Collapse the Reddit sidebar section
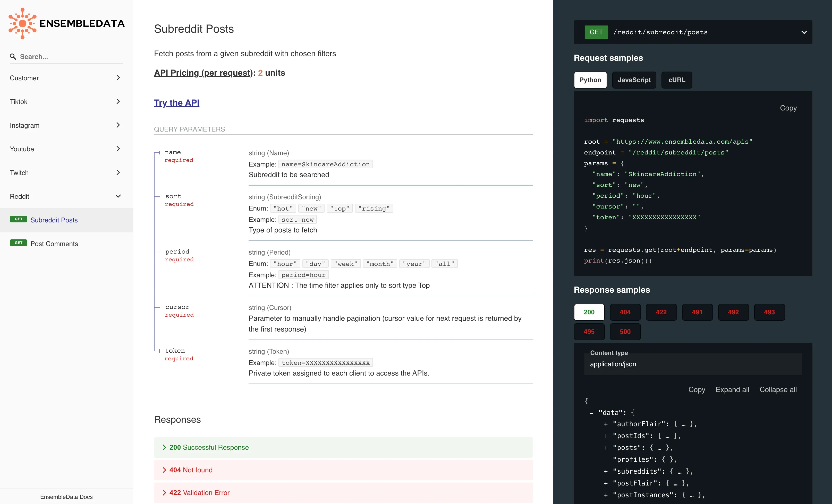The image size is (832, 504). (x=66, y=196)
